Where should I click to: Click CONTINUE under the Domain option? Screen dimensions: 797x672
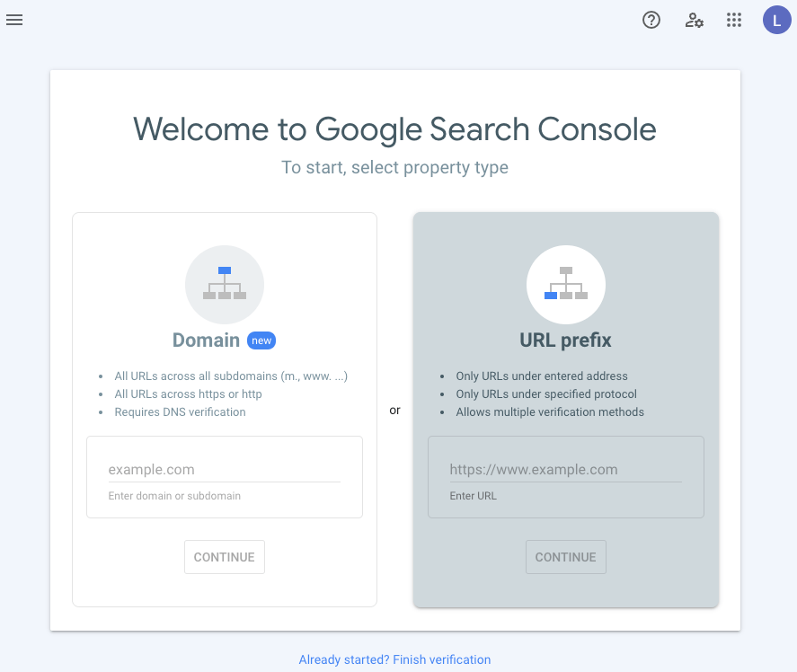click(x=224, y=557)
